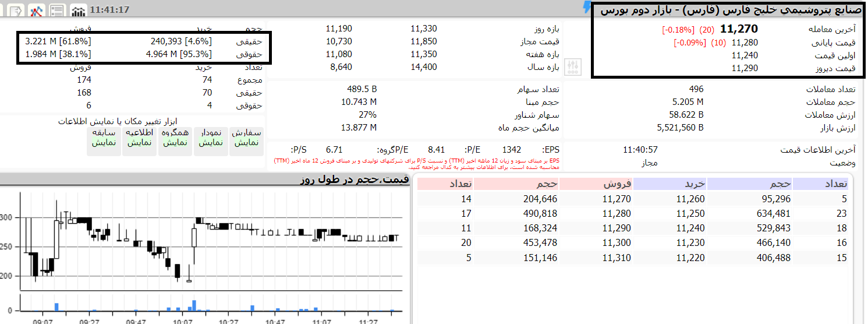This screenshot has width=868, height=324.
Task: Click legal sellers volume 1.984 M [38.1%]
Action: point(58,54)
